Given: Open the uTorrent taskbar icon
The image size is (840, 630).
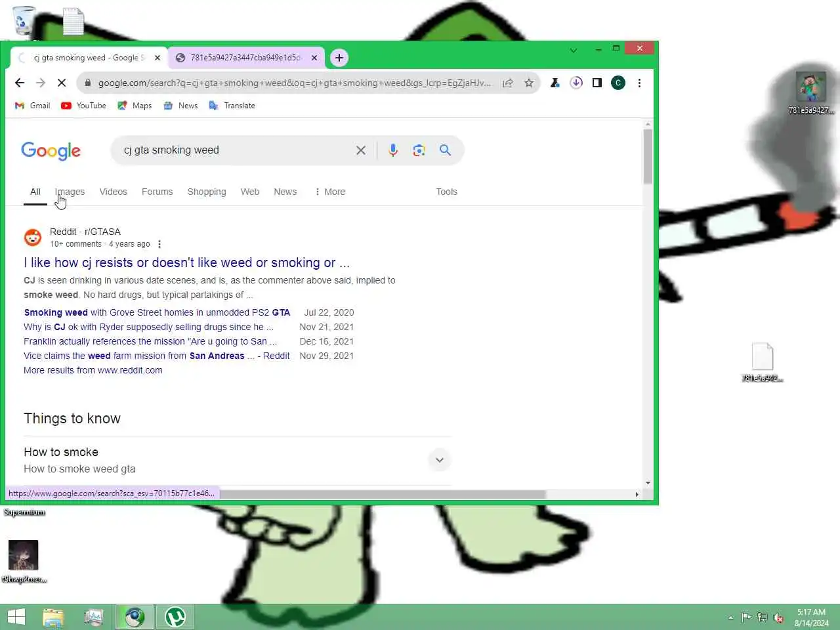Looking at the screenshot, I should click(175, 617).
